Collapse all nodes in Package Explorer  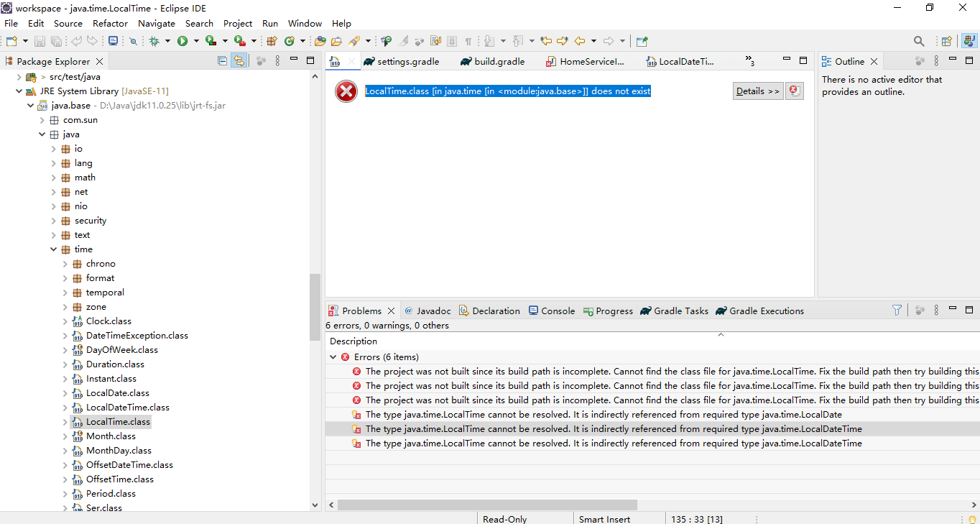click(x=222, y=60)
